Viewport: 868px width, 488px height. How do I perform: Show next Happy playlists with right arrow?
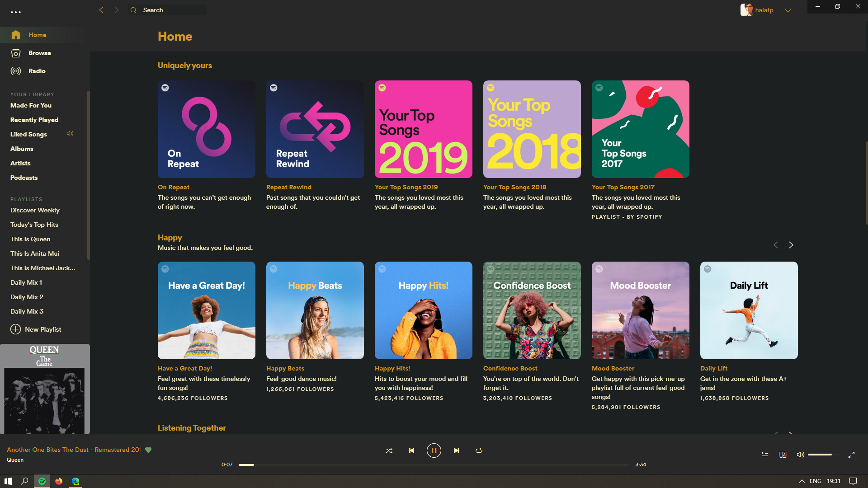[791, 245]
